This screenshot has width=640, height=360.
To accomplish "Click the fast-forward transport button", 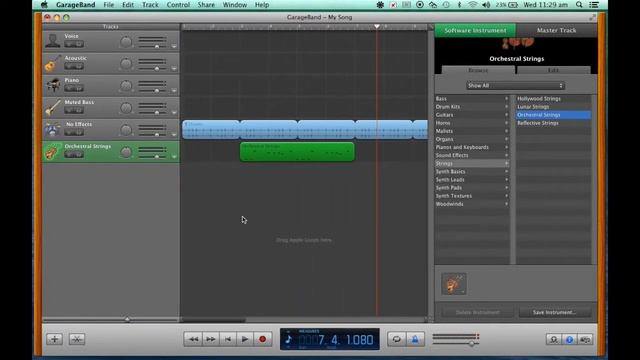I will coord(211,339).
